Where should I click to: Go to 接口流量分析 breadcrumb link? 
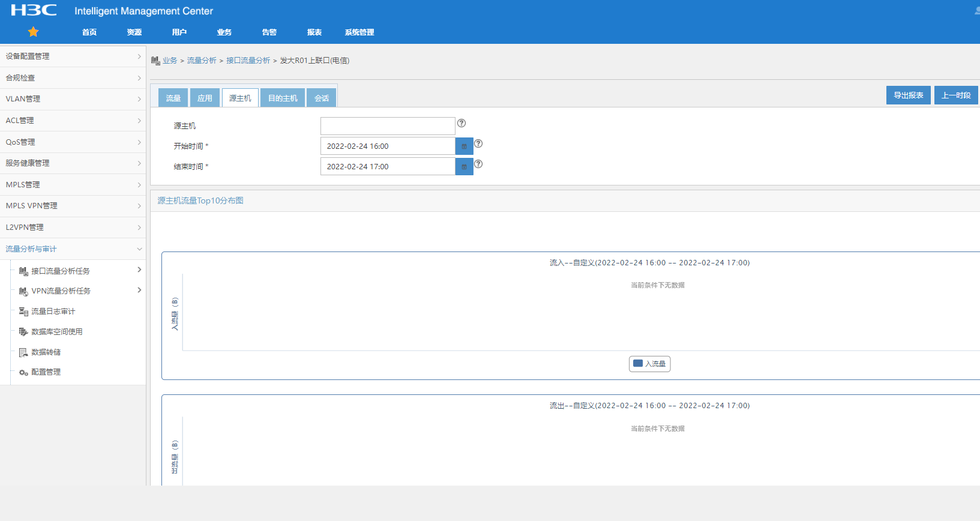248,61
